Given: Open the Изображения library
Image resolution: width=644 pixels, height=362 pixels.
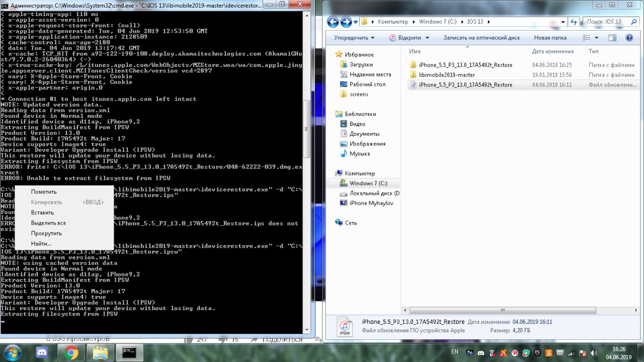Looking at the screenshot, I should click(367, 143).
